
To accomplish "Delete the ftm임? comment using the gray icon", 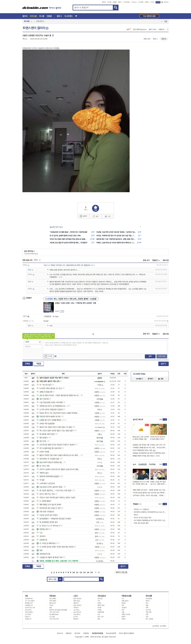I will (x=167, y=321).
